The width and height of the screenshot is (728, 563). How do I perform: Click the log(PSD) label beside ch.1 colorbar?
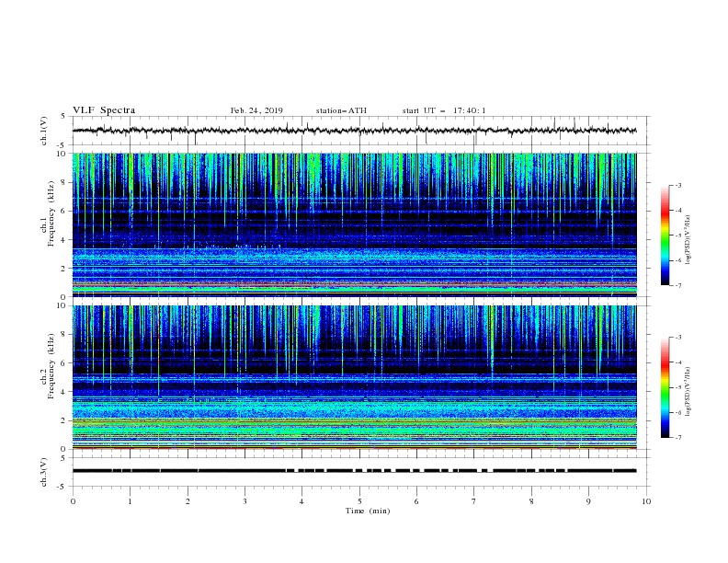pyautogui.click(x=688, y=240)
